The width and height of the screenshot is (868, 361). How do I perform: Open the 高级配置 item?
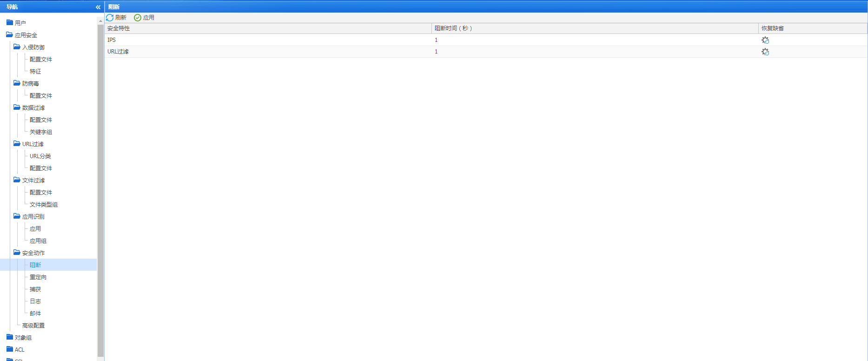[33, 326]
